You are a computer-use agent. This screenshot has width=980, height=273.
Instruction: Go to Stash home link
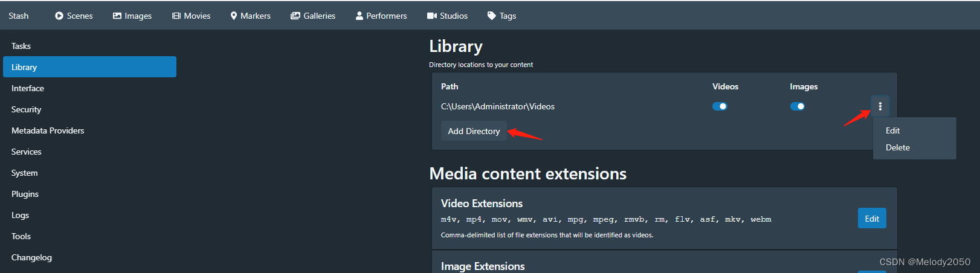(19, 16)
